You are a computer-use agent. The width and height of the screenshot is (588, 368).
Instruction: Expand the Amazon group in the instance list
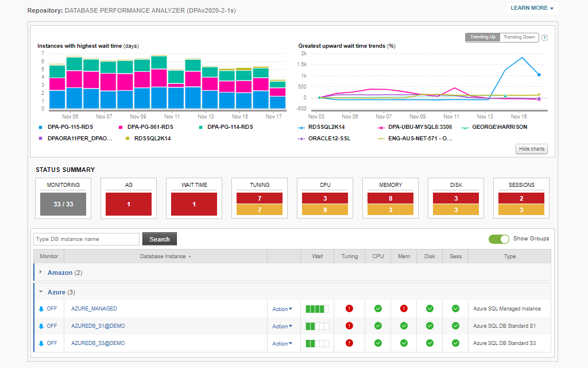pos(40,273)
